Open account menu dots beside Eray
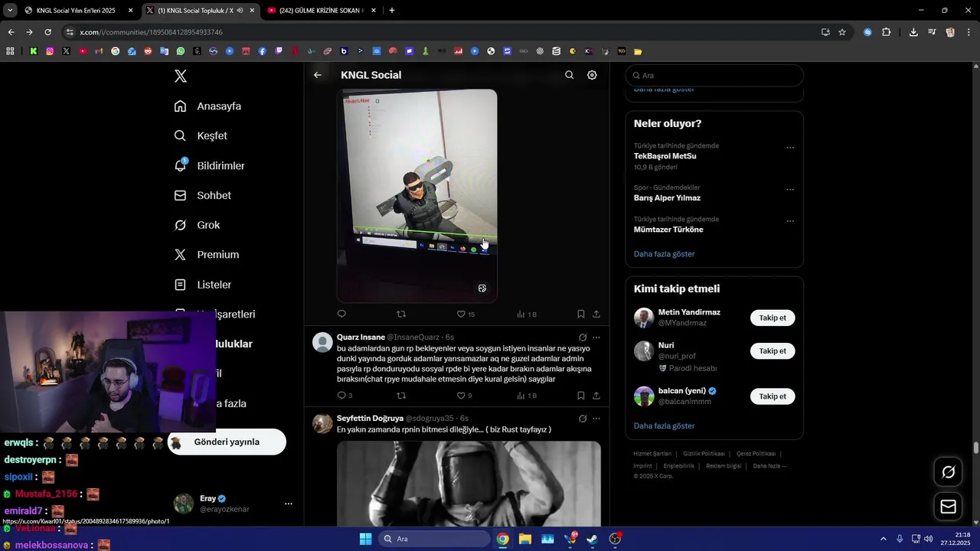This screenshot has width=980, height=551. [289, 504]
